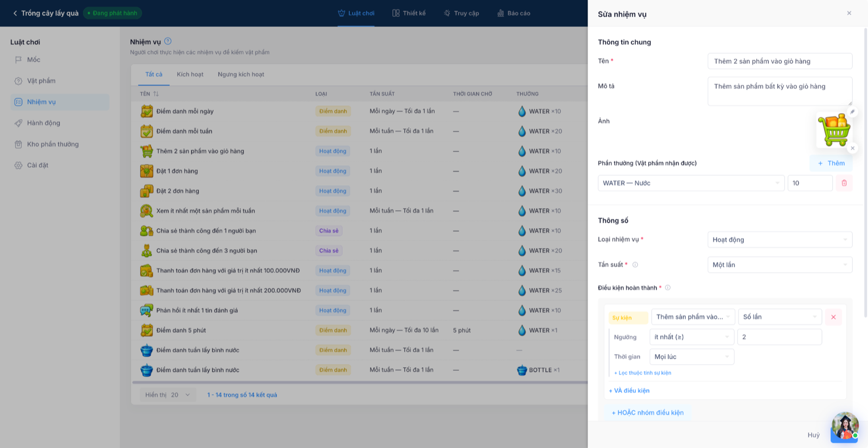
Task: Switch to the Truy cập tab
Action: [x=461, y=13]
